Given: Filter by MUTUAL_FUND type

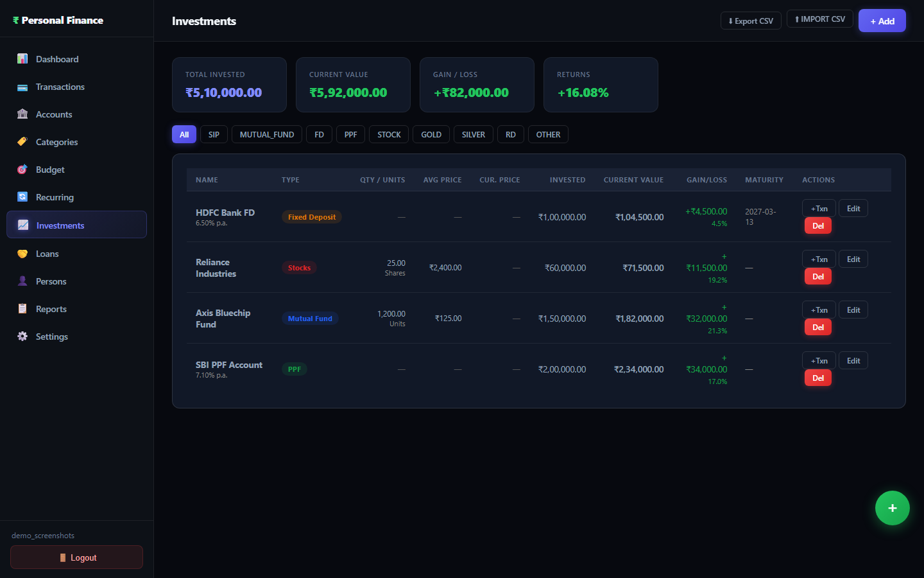Looking at the screenshot, I should (x=267, y=134).
